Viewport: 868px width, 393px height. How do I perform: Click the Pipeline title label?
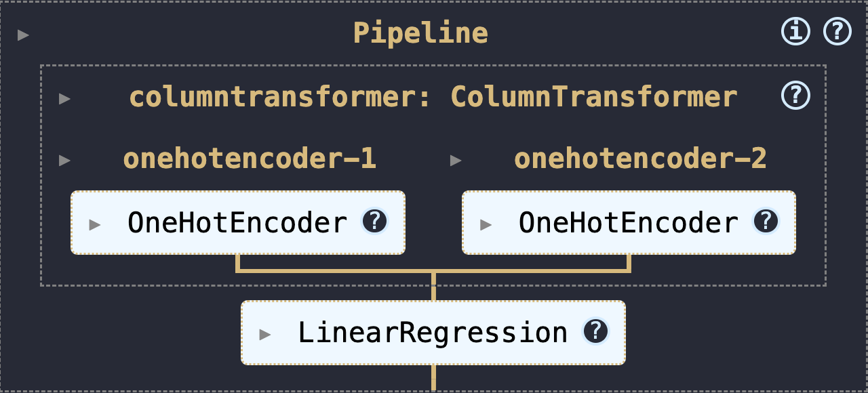[x=420, y=33]
